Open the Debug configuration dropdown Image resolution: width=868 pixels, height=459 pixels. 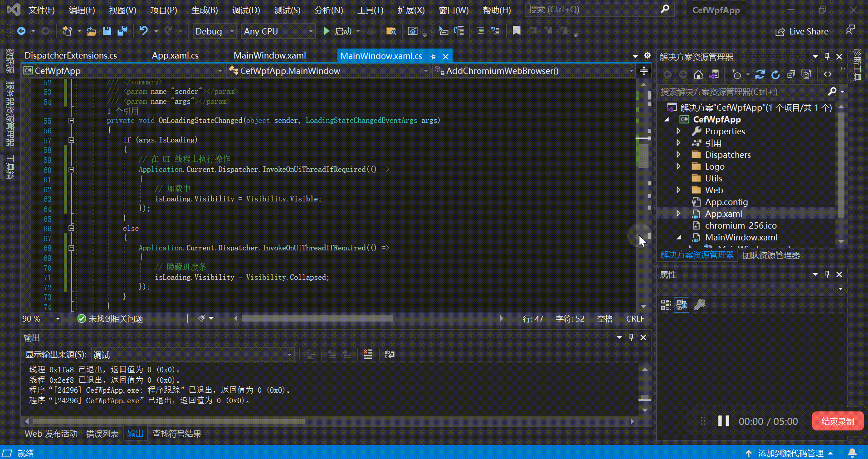pyautogui.click(x=214, y=31)
